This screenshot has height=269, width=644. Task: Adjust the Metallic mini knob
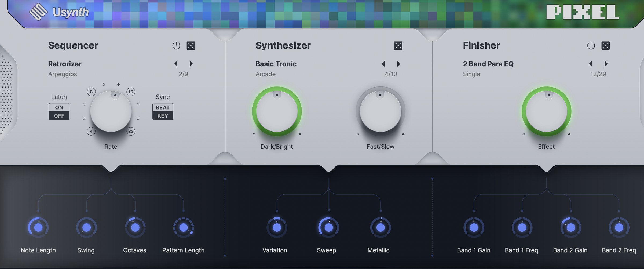tap(380, 228)
